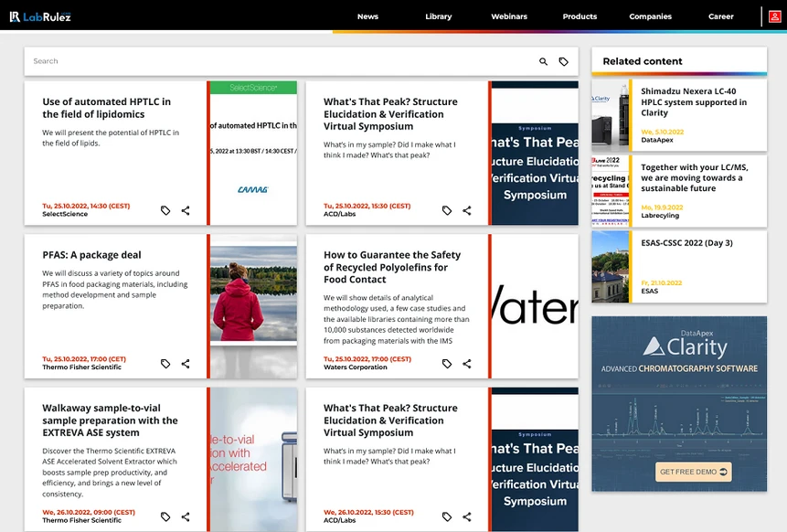Tag the Recycled Polyolefins webinar
The image size is (787, 532).
tap(447, 364)
